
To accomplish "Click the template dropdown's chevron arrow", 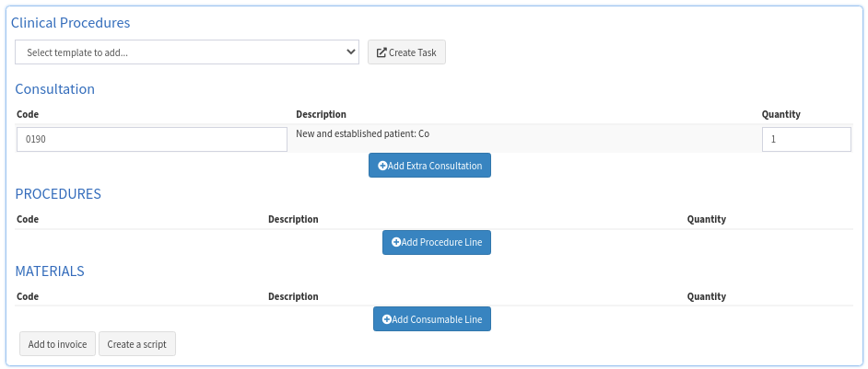I will pyautogui.click(x=350, y=52).
